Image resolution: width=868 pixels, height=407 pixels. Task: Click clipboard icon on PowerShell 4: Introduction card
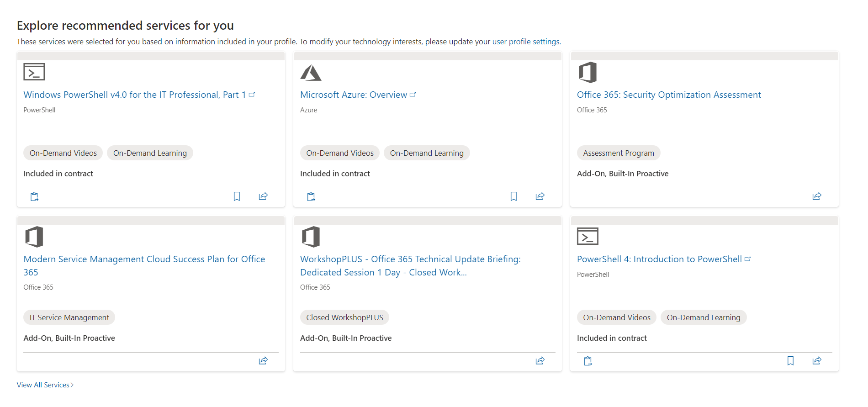(588, 361)
